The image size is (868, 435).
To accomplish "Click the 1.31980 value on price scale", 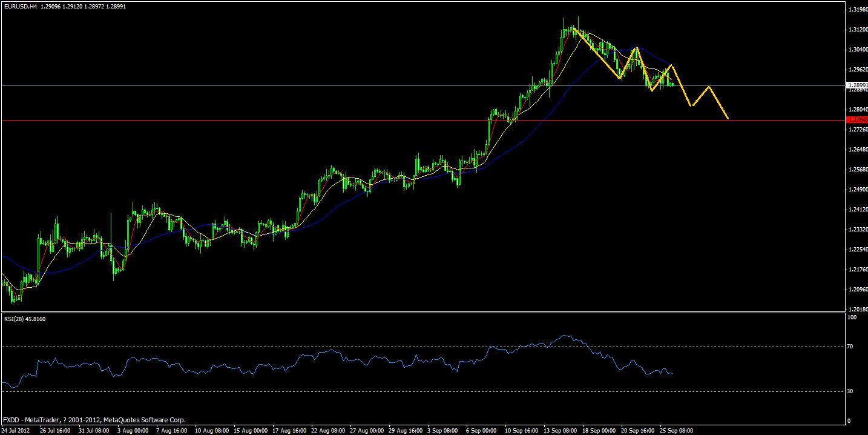I will (x=857, y=8).
